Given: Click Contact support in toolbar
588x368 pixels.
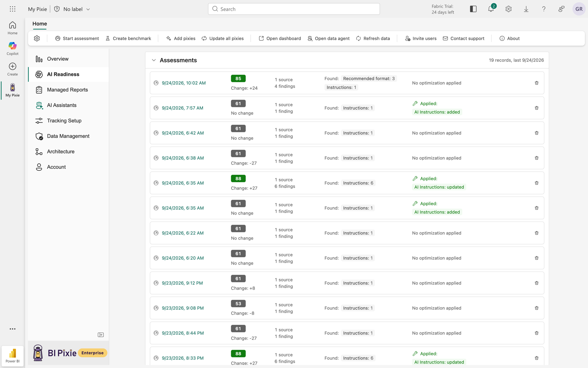Looking at the screenshot, I should (463, 38).
